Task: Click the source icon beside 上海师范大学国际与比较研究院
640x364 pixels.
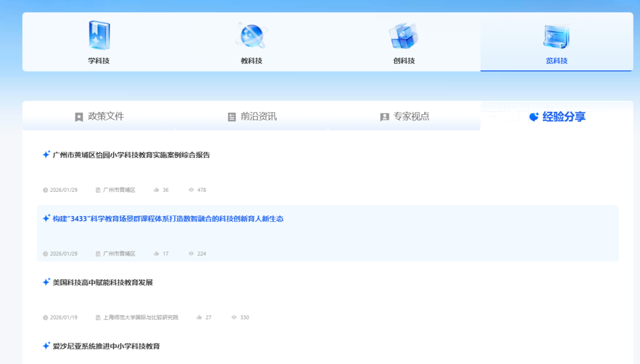Action: pyautogui.click(x=98, y=317)
